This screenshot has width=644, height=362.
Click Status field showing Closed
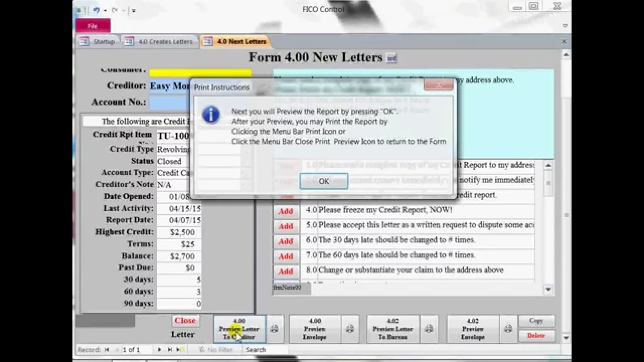click(x=174, y=161)
